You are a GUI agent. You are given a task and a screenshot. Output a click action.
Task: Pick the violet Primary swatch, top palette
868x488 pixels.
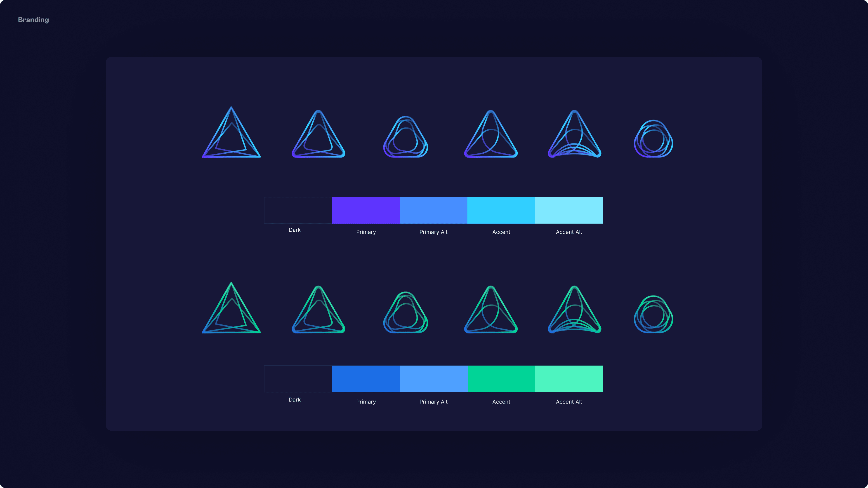tap(366, 210)
